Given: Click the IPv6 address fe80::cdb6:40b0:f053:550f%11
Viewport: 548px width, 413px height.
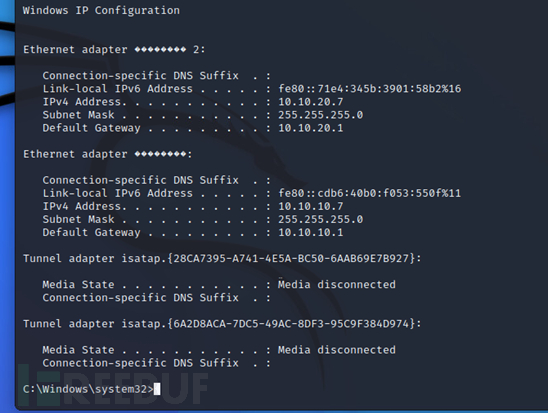Looking at the screenshot, I should (369, 193).
